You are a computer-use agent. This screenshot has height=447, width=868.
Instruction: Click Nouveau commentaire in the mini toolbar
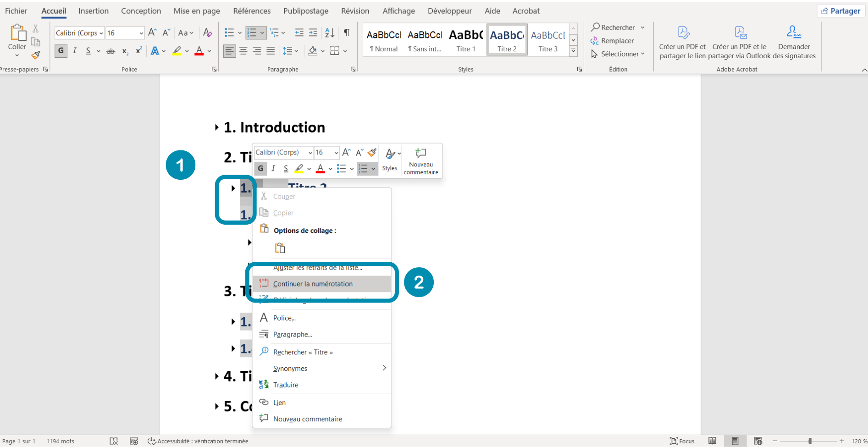tap(420, 161)
